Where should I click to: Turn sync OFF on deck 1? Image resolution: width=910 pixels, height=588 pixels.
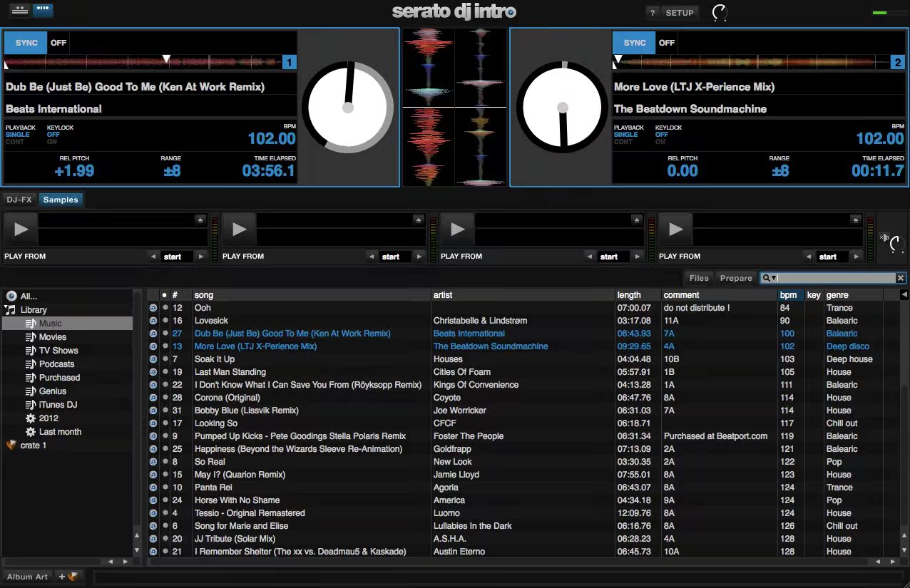[x=58, y=43]
